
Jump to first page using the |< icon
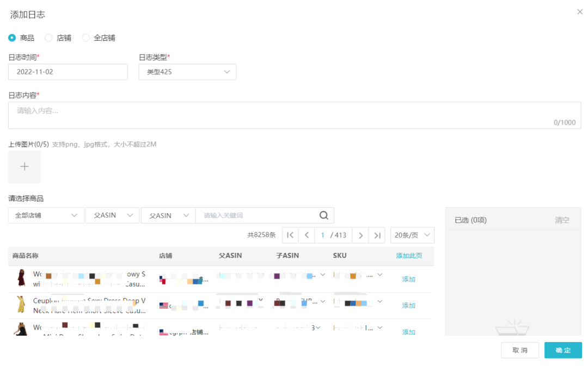pyautogui.click(x=290, y=234)
